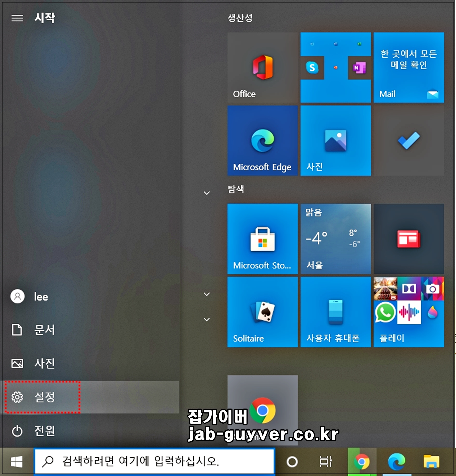Launch the Microsoft To Do tile
Screen dimensions: 456x476
(408, 141)
